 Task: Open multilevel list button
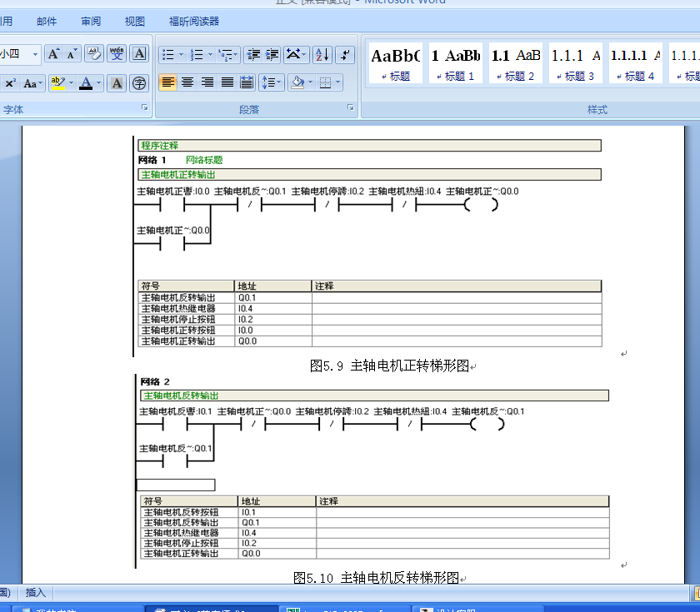coord(228,55)
